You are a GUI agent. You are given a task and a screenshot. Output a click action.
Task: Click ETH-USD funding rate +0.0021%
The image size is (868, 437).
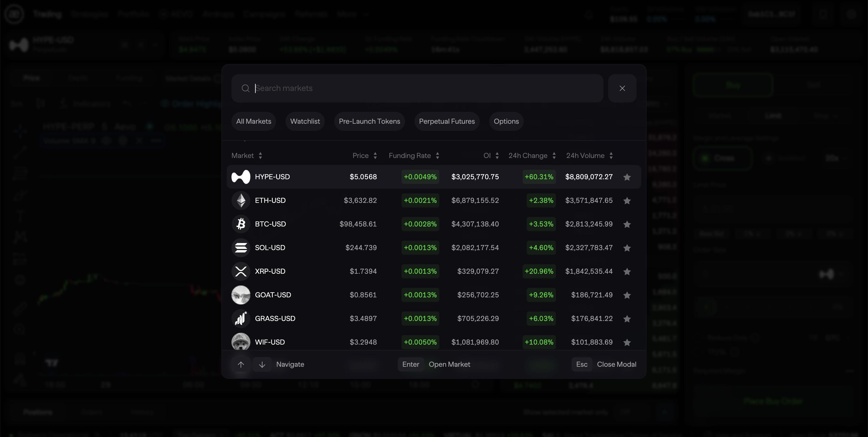coord(420,200)
